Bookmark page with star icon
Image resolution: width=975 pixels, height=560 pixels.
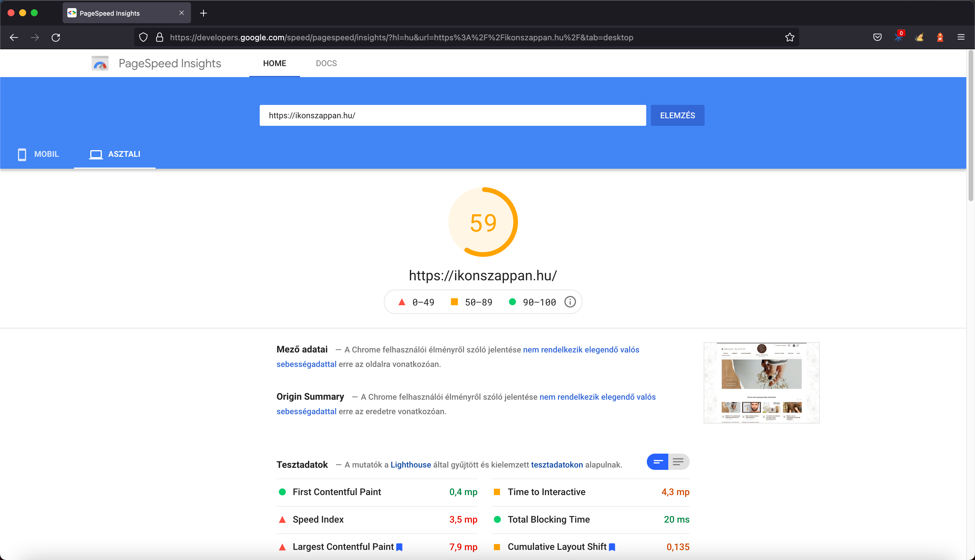click(x=790, y=37)
